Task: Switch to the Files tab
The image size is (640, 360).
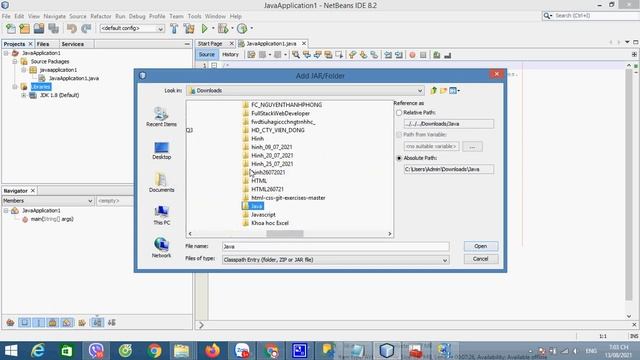Action: point(43,44)
